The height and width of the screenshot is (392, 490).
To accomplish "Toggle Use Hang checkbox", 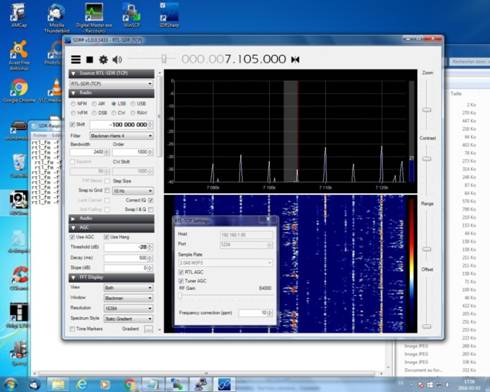I will (106, 237).
